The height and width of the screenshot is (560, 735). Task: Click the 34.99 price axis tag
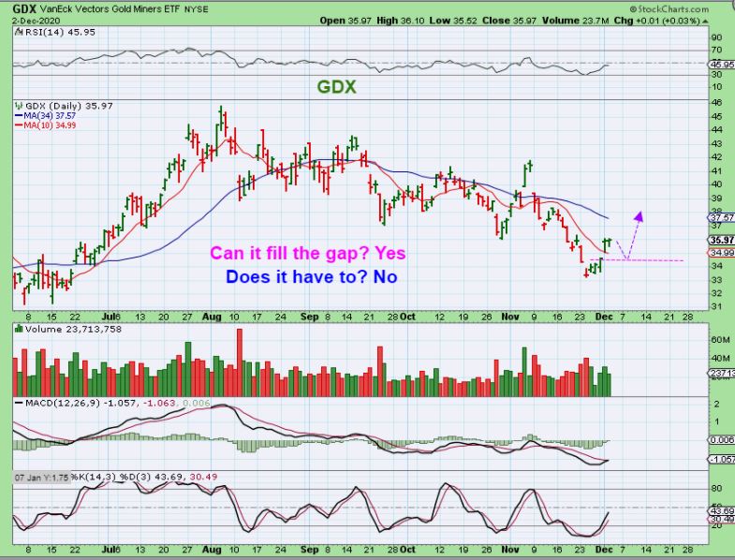[721, 253]
